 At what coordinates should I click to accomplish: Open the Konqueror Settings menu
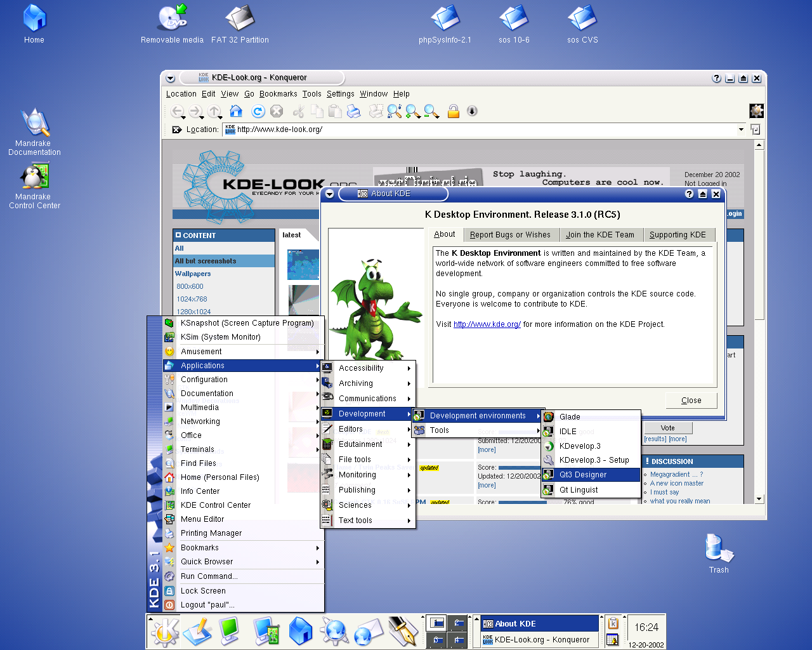(x=341, y=94)
